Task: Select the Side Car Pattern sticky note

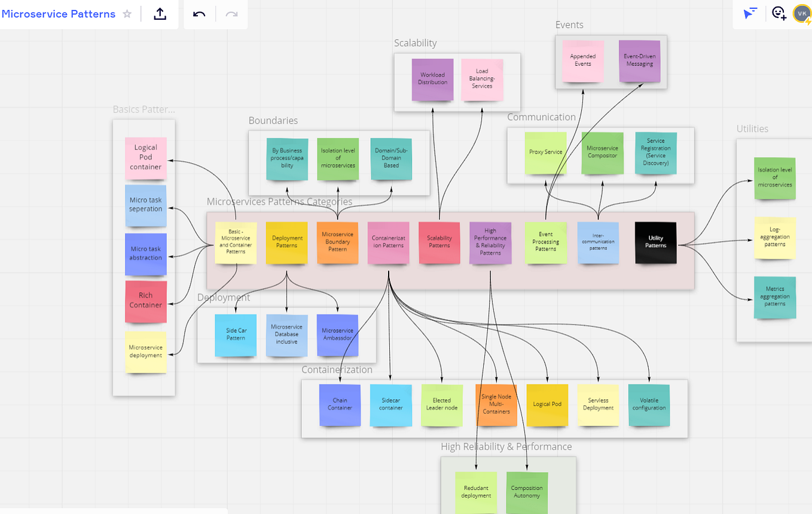Action: (x=236, y=335)
